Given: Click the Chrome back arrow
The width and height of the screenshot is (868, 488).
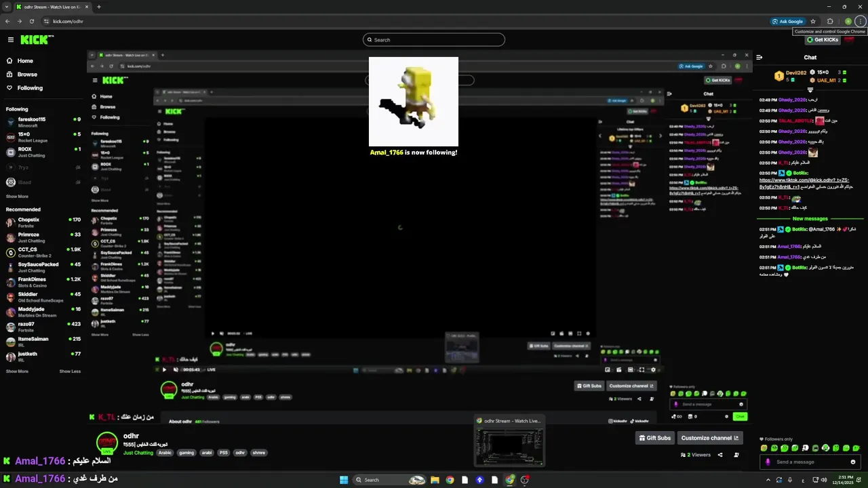Looking at the screenshot, I should 7,21.
